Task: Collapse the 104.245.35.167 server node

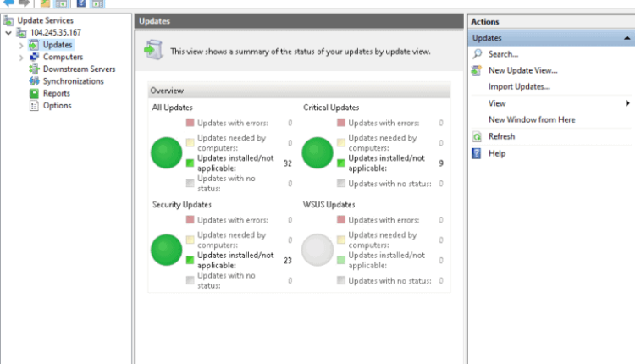Action: (8, 32)
